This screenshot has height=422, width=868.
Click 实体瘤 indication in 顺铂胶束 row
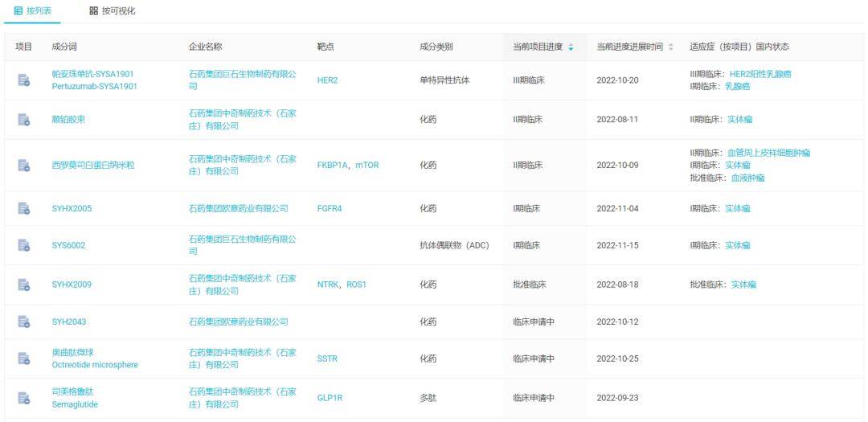740,119
